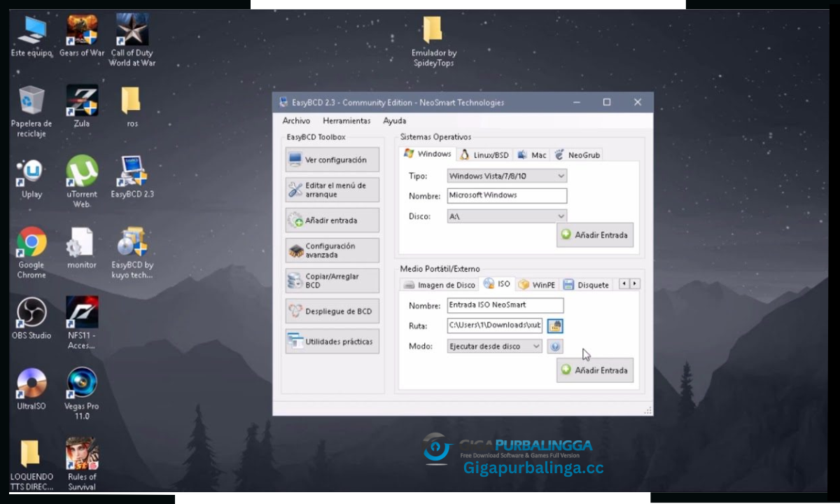Click help icon beside Modo dropdown
The width and height of the screenshot is (840, 504).
[x=555, y=346]
